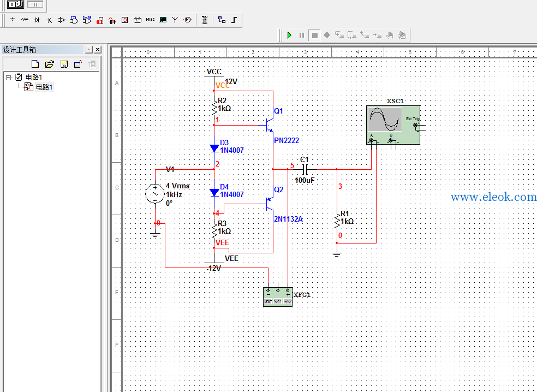This screenshot has width=537, height=392.
Task: Run the simulation with green play button
Action: click(x=289, y=35)
